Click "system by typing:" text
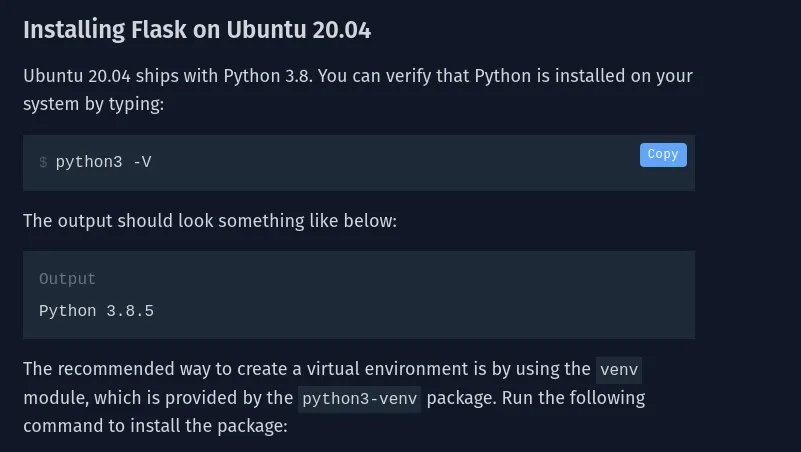 pos(93,104)
